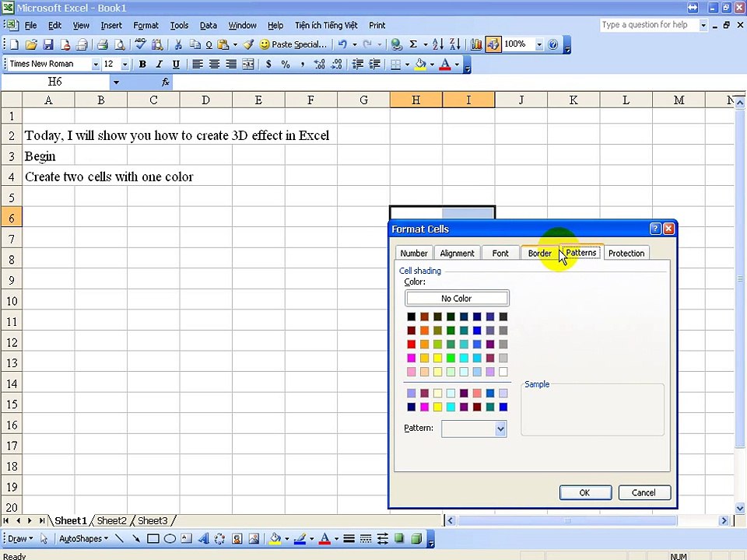
Task: Click the Copy icon
Action: pos(195,45)
